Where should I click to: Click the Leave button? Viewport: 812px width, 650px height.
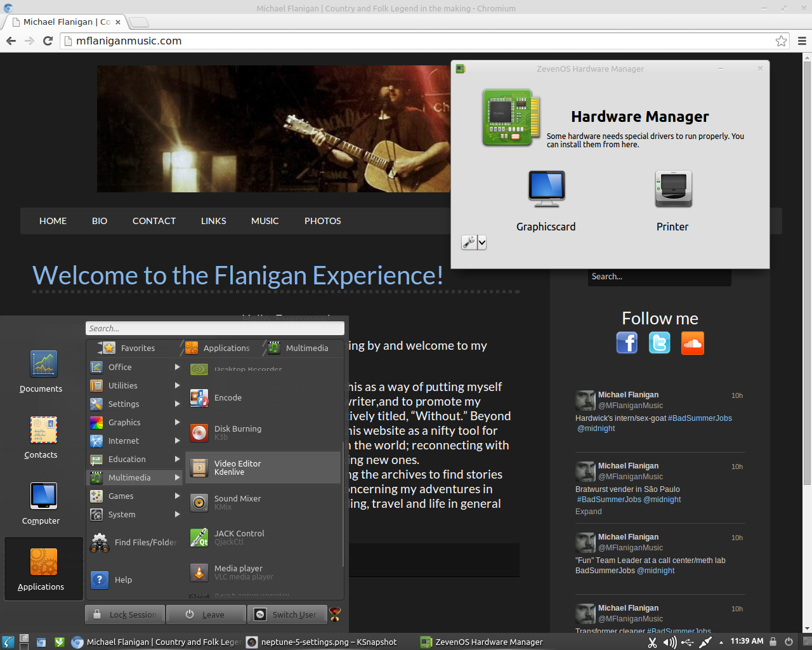tap(206, 614)
